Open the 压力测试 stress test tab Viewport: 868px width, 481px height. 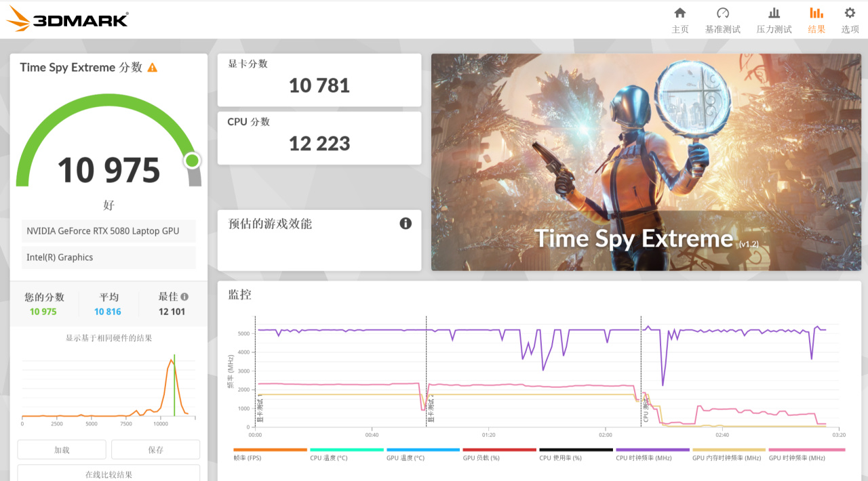point(774,20)
